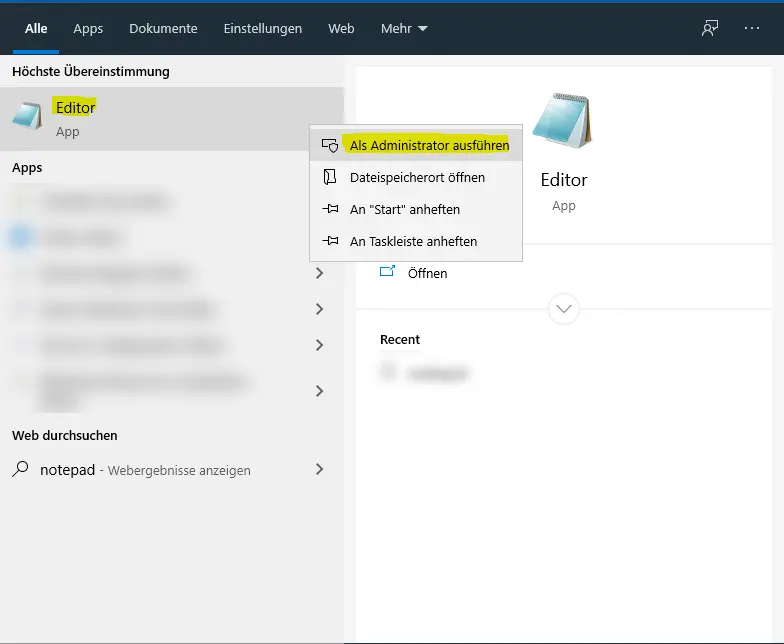
Task: Open the Mehr dropdown in the filter bar
Action: click(x=404, y=28)
